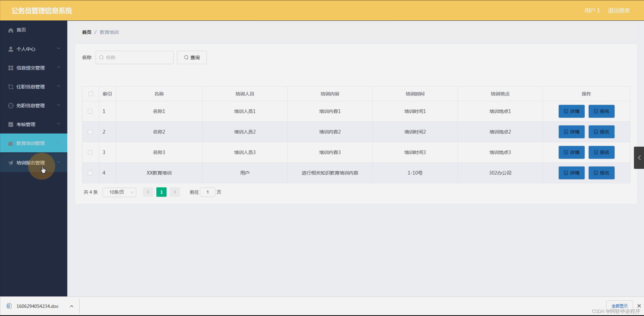Open the 10条/页 page size dropdown
Image resolution: width=644 pixels, height=316 pixels.
[119, 192]
